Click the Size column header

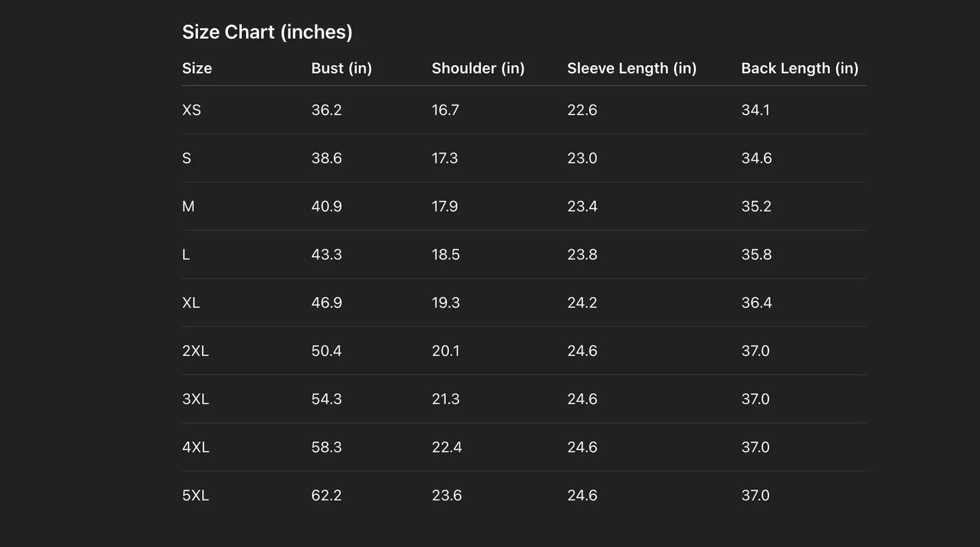point(197,68)
